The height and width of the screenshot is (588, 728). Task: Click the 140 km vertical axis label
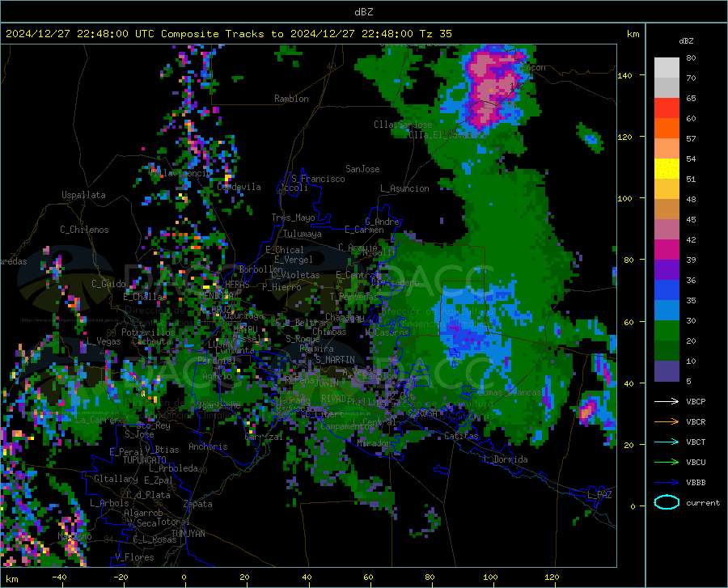tap(624, 75)
